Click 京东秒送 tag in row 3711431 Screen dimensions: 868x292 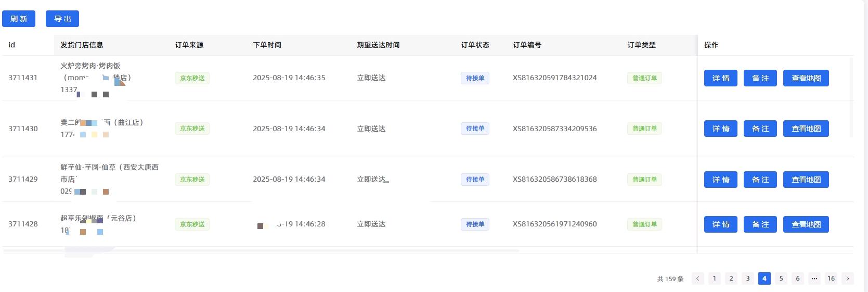point(192,78)
